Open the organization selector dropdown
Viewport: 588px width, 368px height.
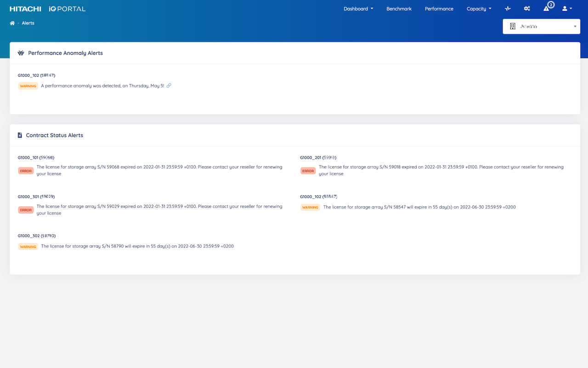[542, 27]
